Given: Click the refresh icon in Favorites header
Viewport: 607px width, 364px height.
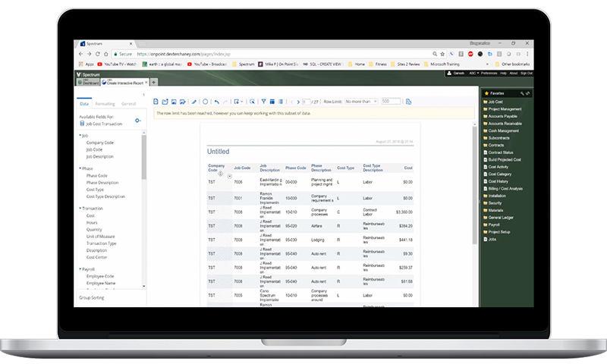Looking at the screenshot, I should [527, 93].
